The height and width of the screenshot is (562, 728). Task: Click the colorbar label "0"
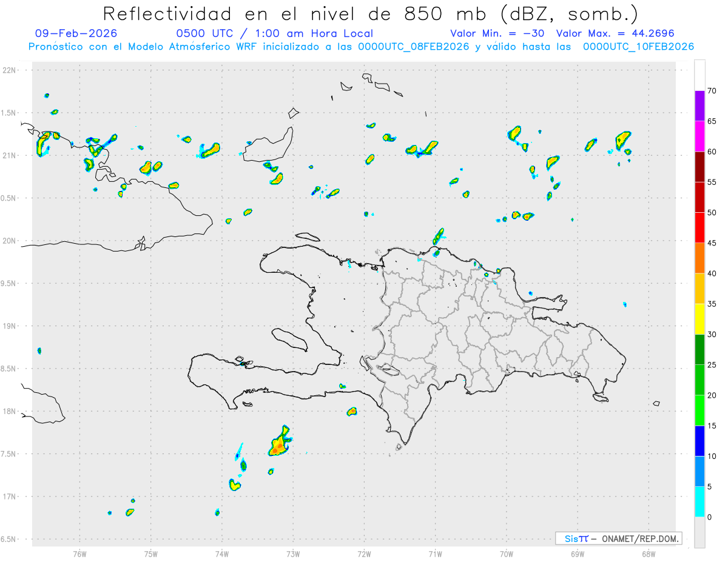(x=709, y=517)
